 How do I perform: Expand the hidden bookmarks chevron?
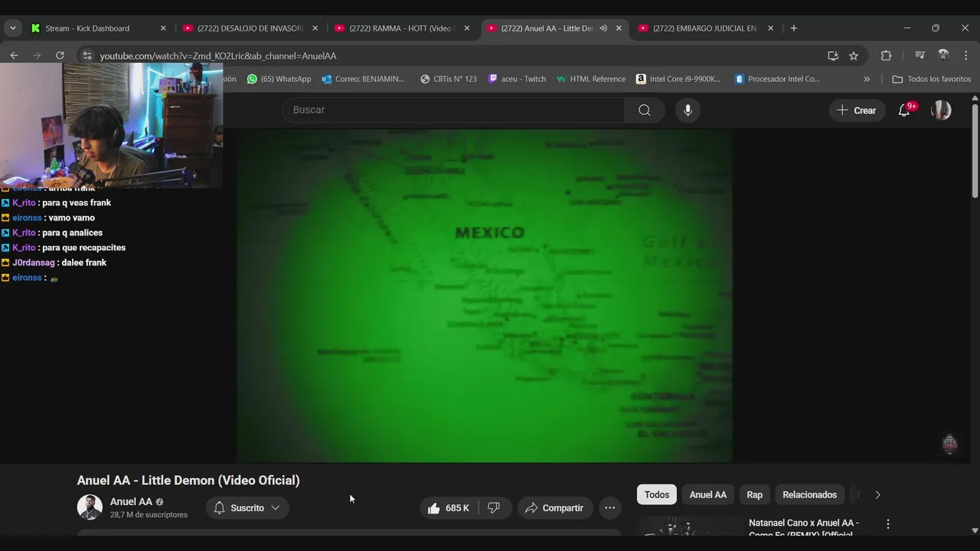tap(867, 79)
